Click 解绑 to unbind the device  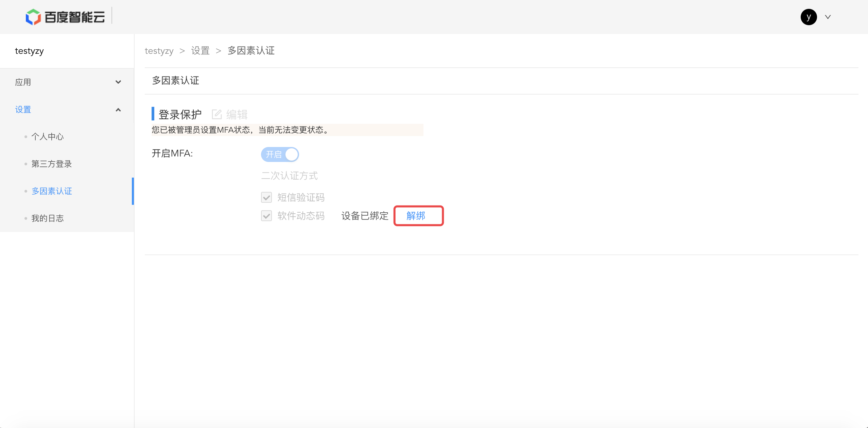click(416, 216)
